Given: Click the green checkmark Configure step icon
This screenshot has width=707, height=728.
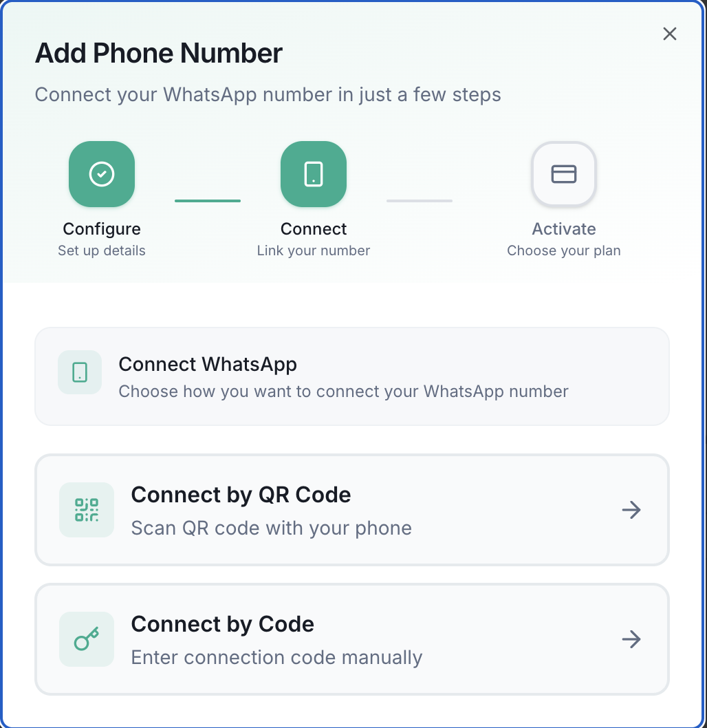Looking at the screenshot, I should (102, 174).
